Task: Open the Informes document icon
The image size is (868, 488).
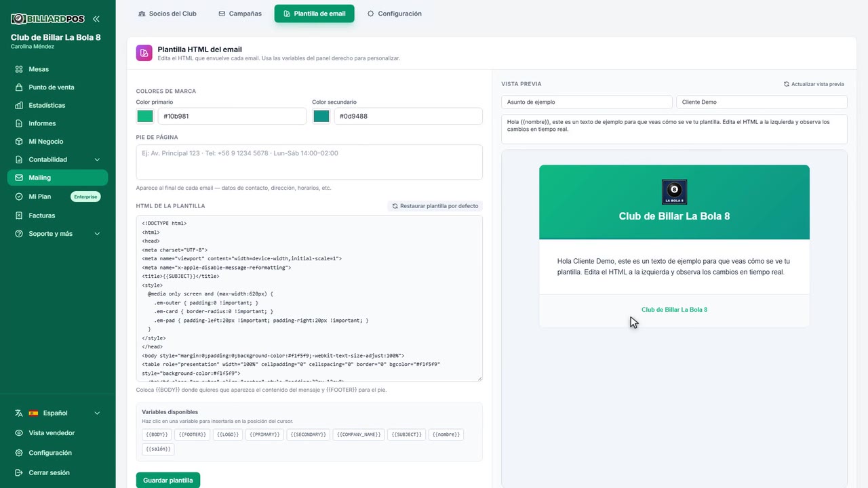Action: click(x=19, y=123)
